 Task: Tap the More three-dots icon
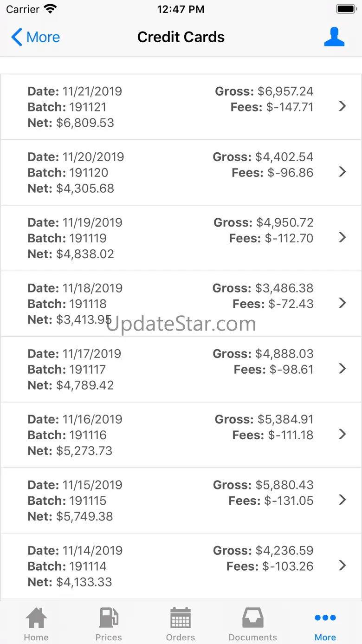[x=325, y=618]
